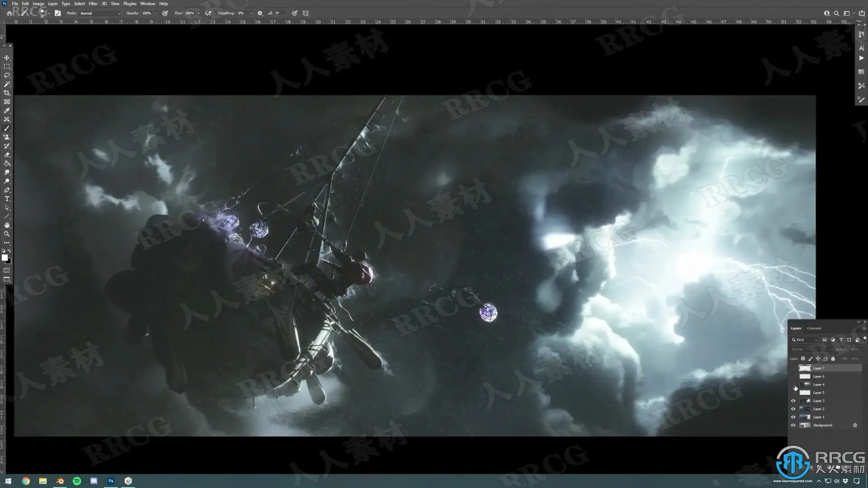Open the brush Mode dropdown set to Normal
This screenshot has height=488, width=868.
(x=100, y=13)
